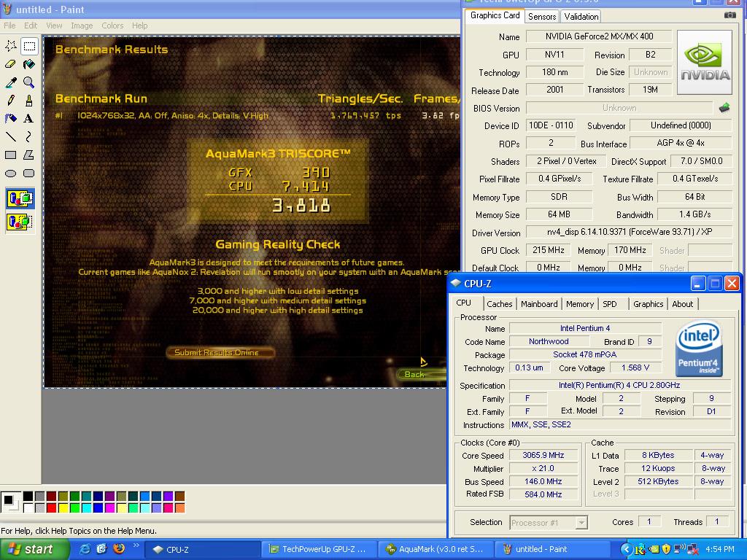Switch to the Validation tab in GPU-Z
This screenshot has height=560, width=747.
coord(581,17)
